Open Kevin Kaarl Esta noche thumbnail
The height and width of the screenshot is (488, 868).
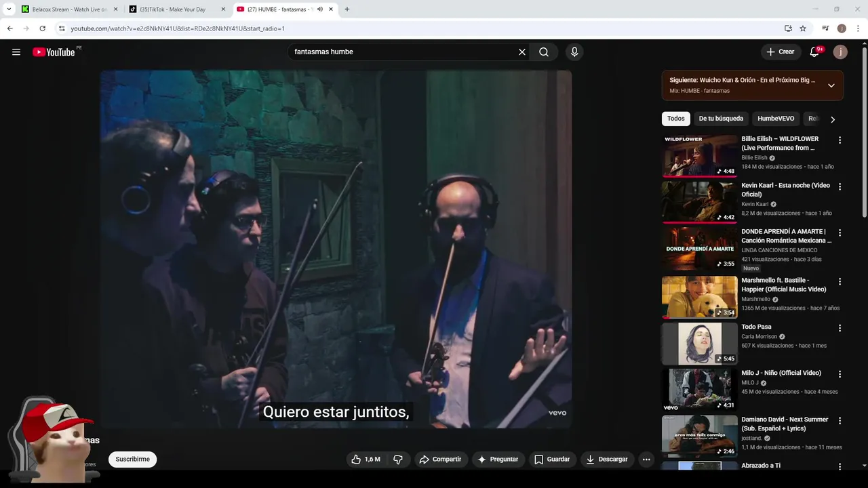click(699, 201)
